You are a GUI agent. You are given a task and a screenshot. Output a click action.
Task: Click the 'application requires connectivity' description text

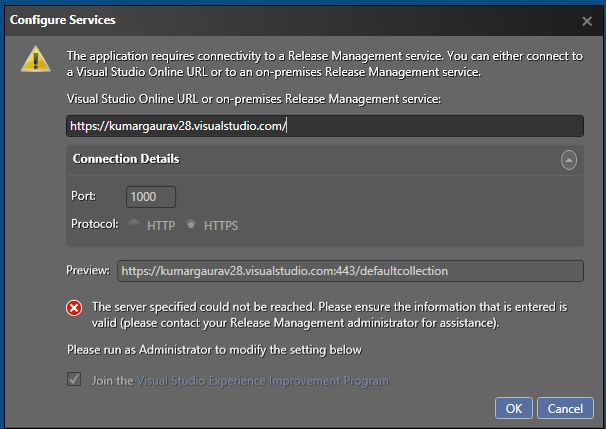click(325, 64)
